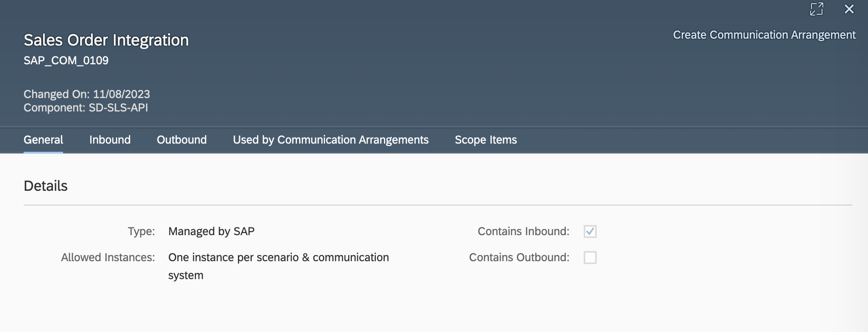Go to the Outbound tab
Image resolution: width=868 pixels, height=332 pixels.
181,140
